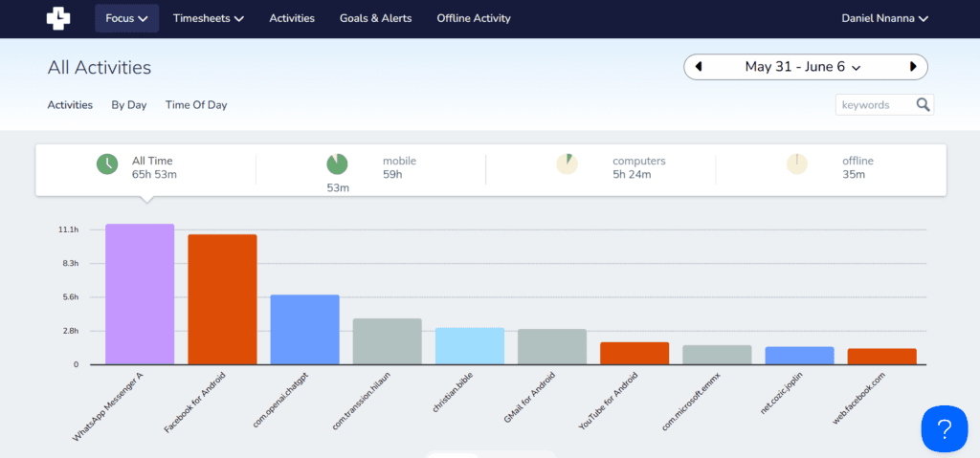This screenshot has height=458, width=980.
Task: Switch to the Time Of Day tab
Action: click(196, 105)
